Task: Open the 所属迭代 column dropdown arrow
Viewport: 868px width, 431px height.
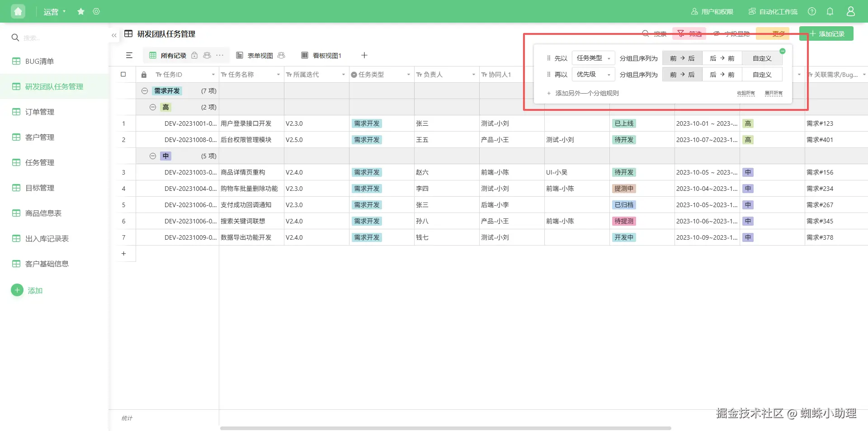Action: tap(344, 75)
